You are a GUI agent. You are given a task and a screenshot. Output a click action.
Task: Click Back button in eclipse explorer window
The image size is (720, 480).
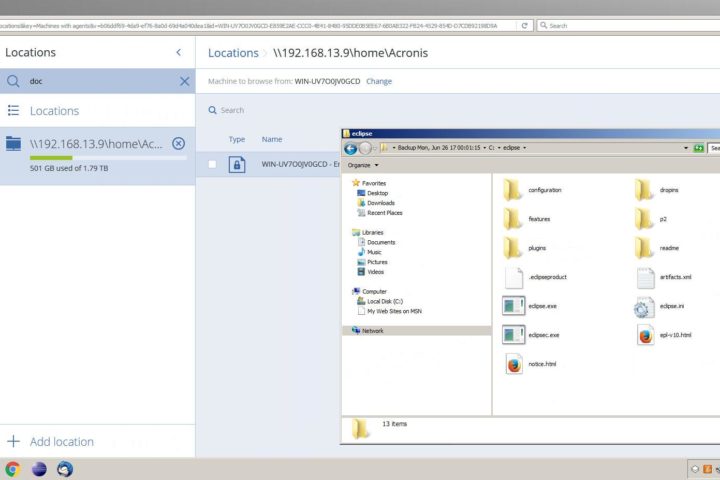click(x=350, y=148)
